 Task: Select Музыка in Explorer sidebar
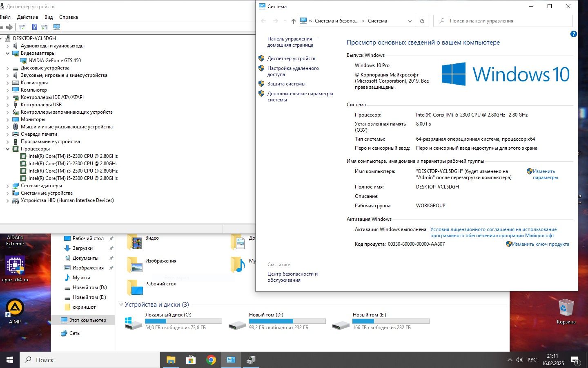click(81, 278)
